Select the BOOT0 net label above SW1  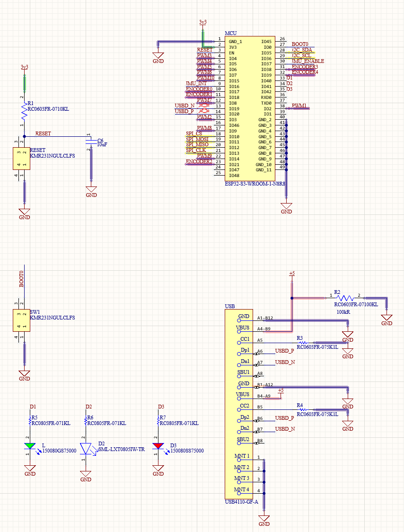point(22,279)
